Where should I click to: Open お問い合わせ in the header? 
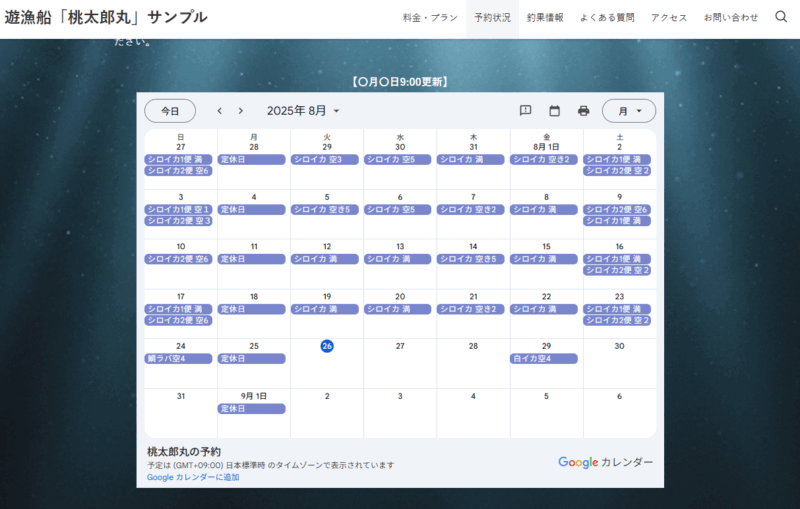[731, 18]
